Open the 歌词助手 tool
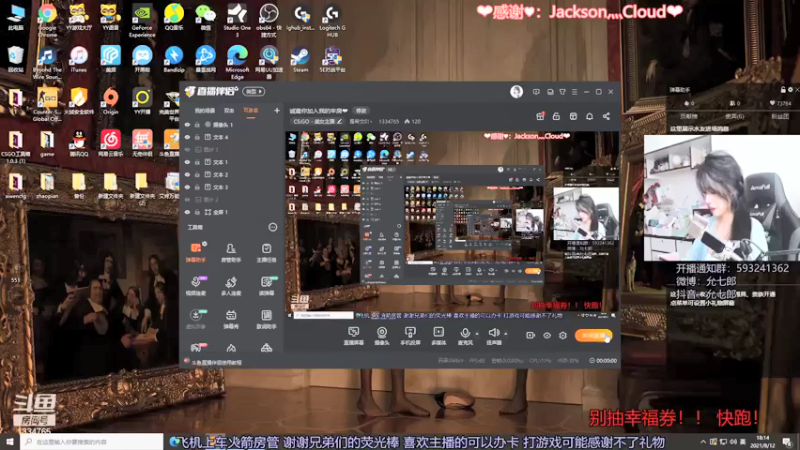The width and height of the screenshot is (800, 450). (x=266, y=319)
